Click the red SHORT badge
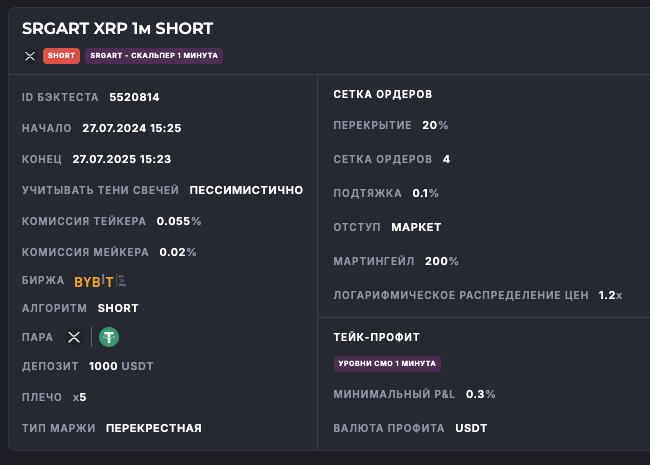This screenshot has width=650, height=465. 61,56
